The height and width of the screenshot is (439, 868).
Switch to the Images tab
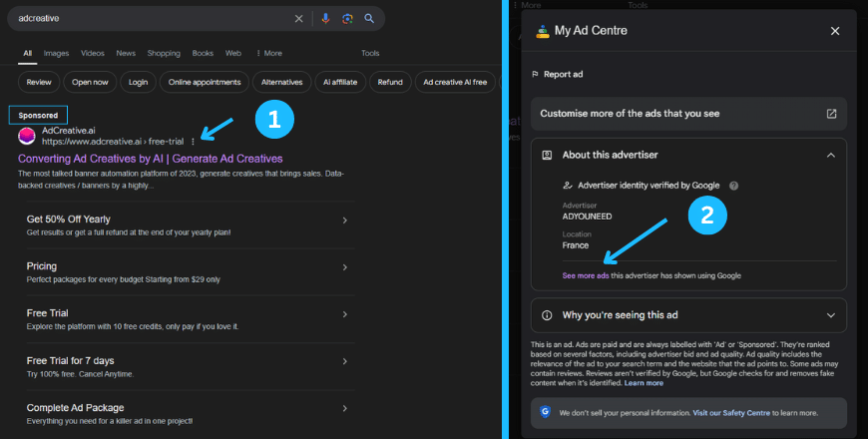pos(56,53)
